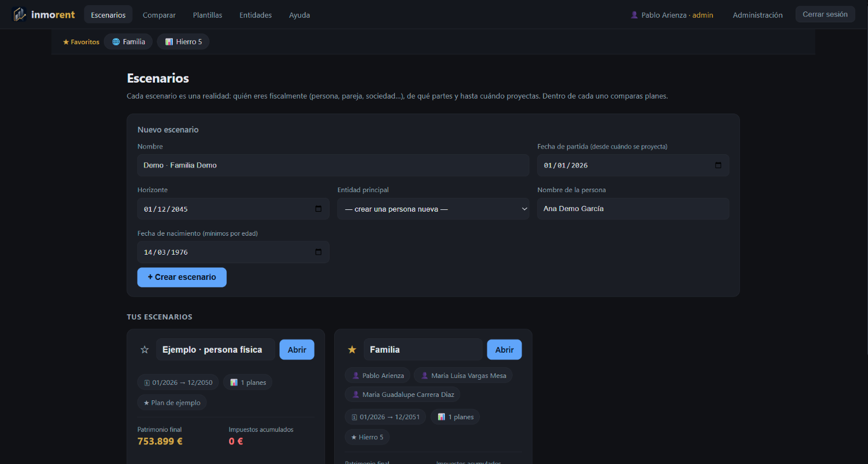Click the Cerrar sesión button
This screenshot has width=868, height=464.
click(x=825, y=14)
